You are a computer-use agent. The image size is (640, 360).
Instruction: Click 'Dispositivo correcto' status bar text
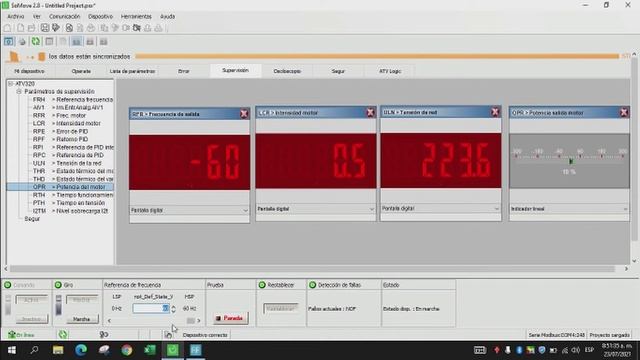click(x=205, y=335)
